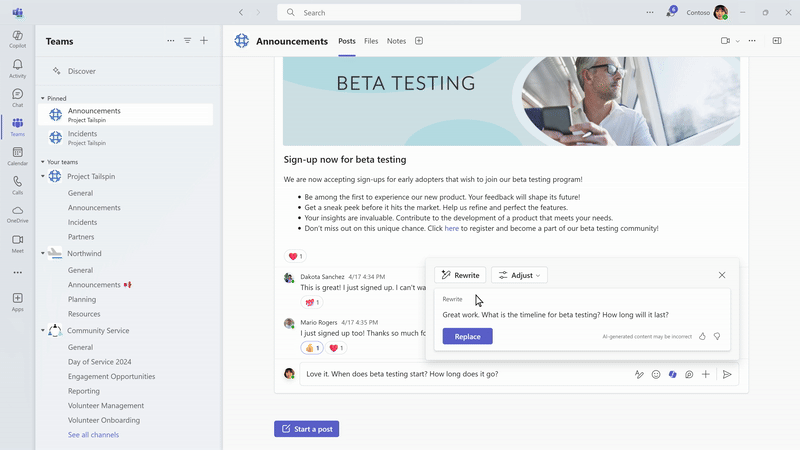Open OneDrive from the app bar

[x=17, y=214]
